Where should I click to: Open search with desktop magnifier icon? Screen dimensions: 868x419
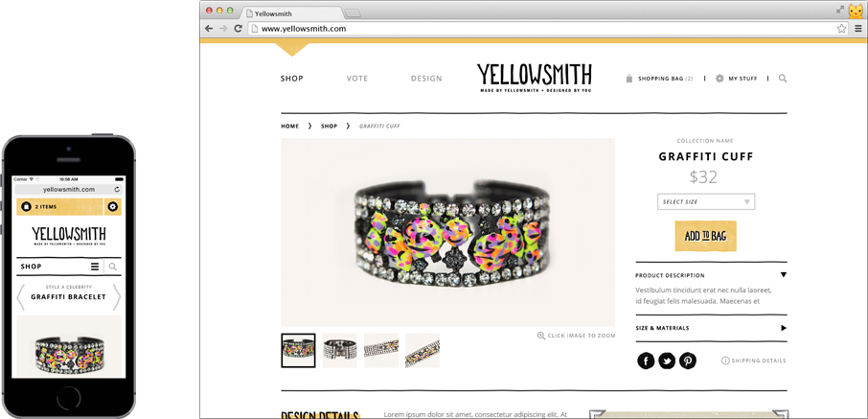tap(783, 79)
